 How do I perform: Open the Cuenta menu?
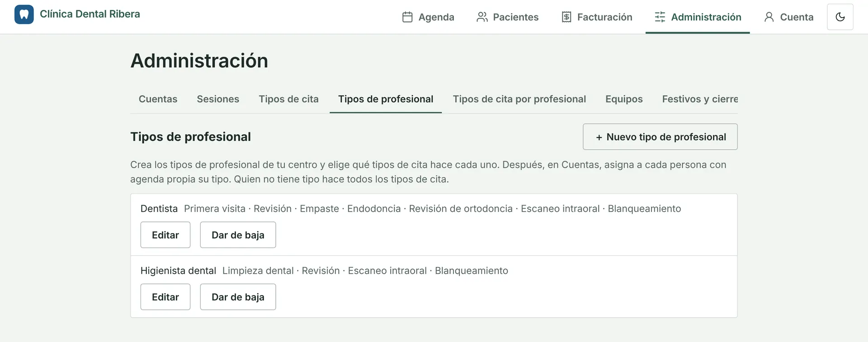pyautogui.click(x=788, y=17)
